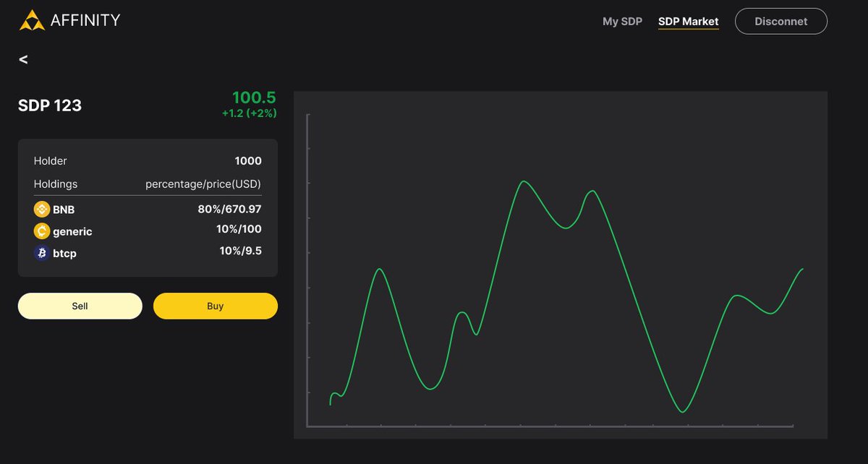Click the 10%/9.5 value
This screenshot has height=464, width=868.
coord(241,251)
